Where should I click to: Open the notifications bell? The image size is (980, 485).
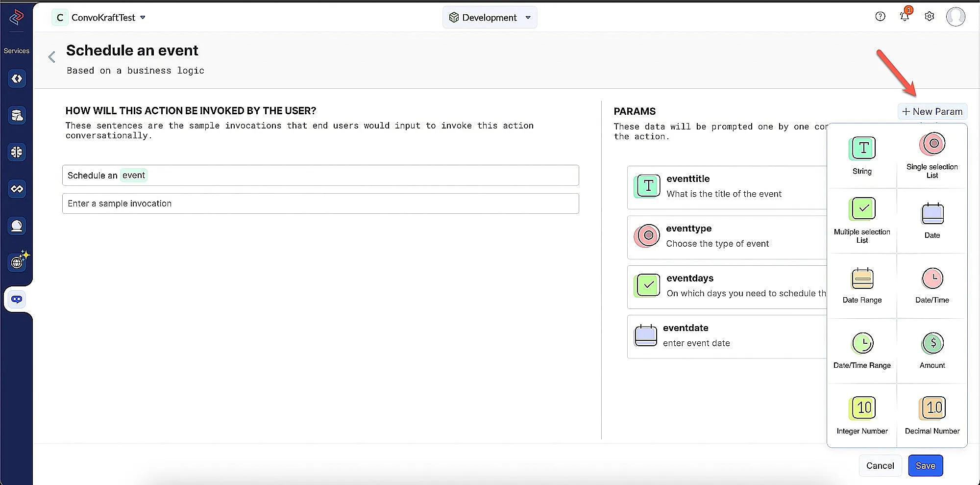[905, 17]
